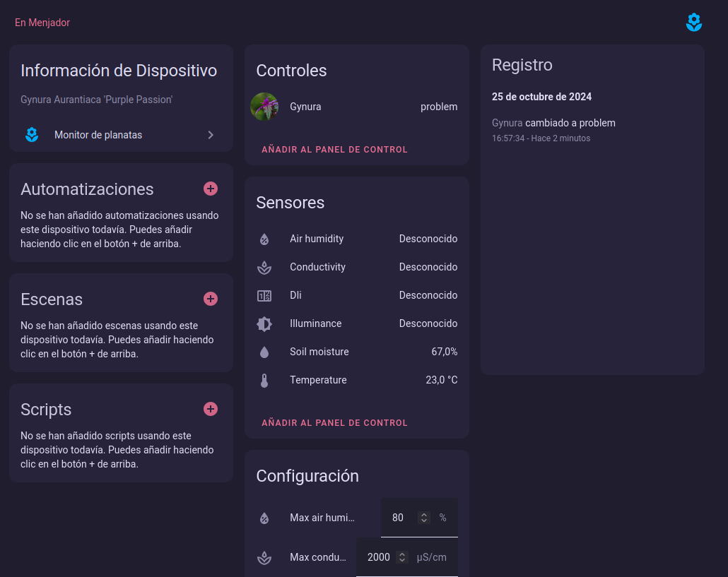Click the Temperature sensor thermometer icon
The image size is (728, 577).
pyautogui.click(x=264, y=381)
